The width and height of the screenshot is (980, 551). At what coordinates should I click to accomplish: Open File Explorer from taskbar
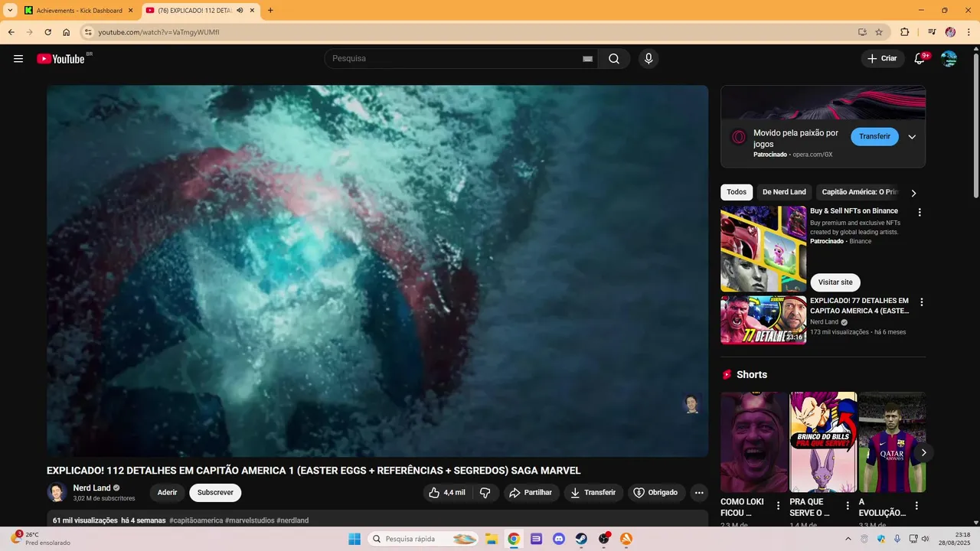click(x=491, y=539)
